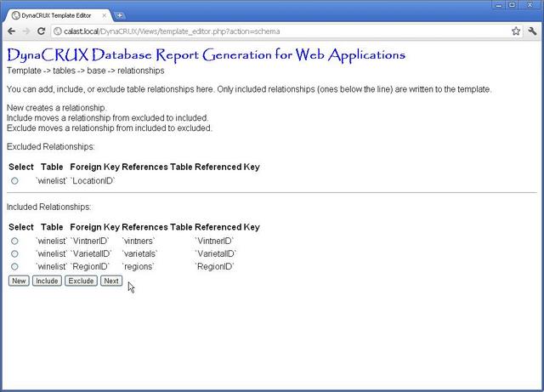Click the `LocationID` foreign key text
The width and height of the screenshot is (544, 392).
(x=93, y=181)
